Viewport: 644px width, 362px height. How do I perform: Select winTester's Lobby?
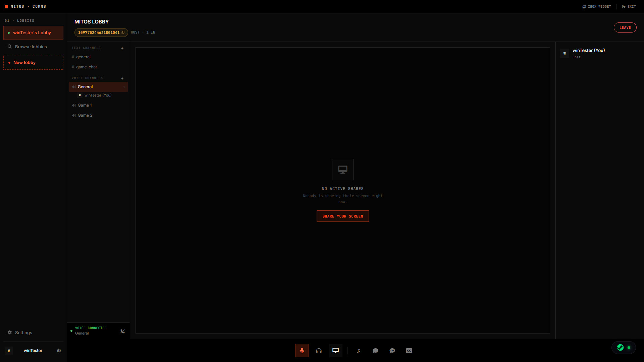point(33,33)
